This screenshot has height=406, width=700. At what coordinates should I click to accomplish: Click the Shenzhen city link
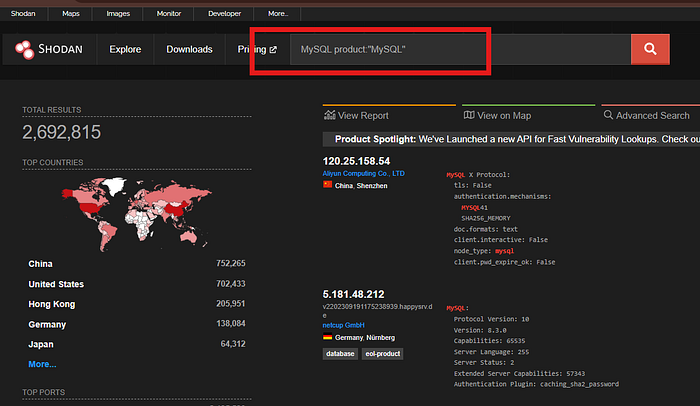coord(372,185)
